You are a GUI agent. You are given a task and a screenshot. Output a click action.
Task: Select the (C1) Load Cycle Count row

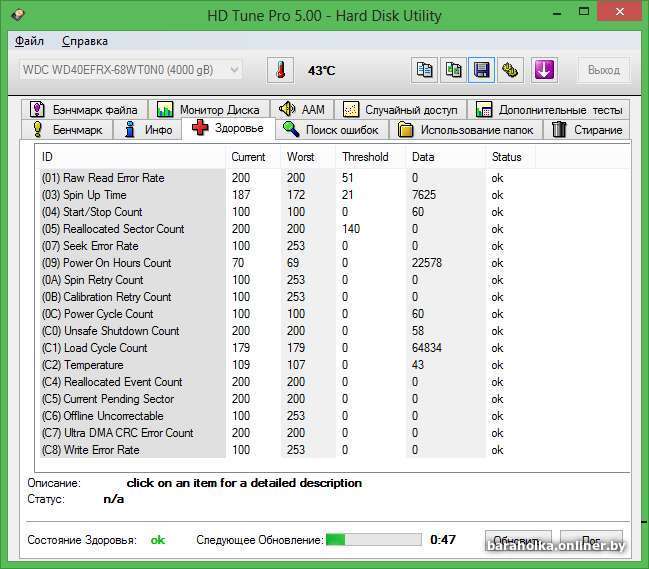[287, 348]
